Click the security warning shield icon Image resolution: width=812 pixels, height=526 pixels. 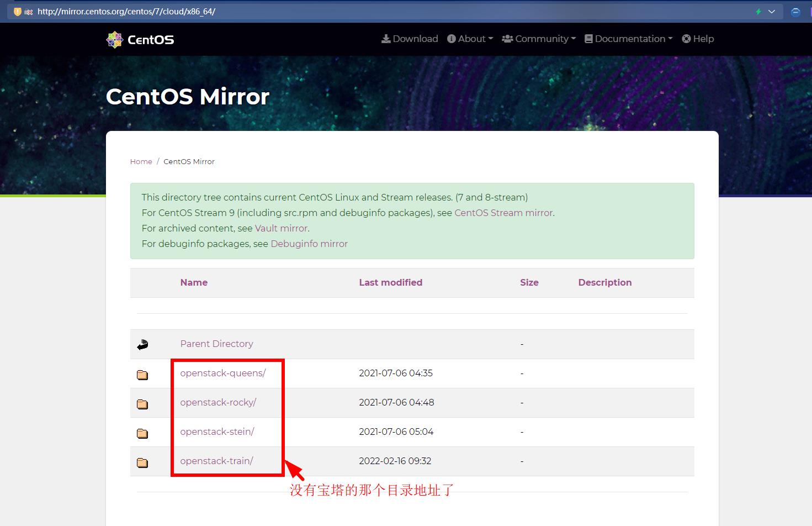[x=17, y=12]
